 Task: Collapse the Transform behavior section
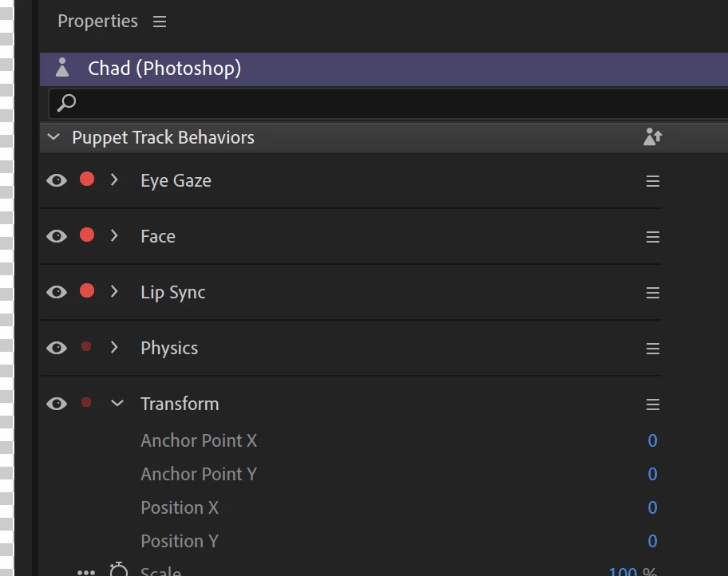(117, 404)
